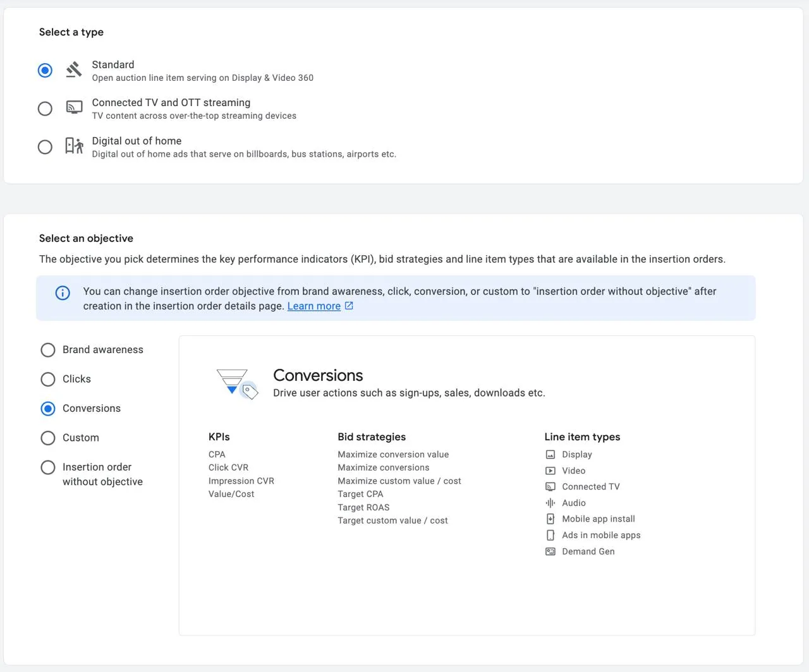Click the Demand Gen icon

[x=550, y=551]
